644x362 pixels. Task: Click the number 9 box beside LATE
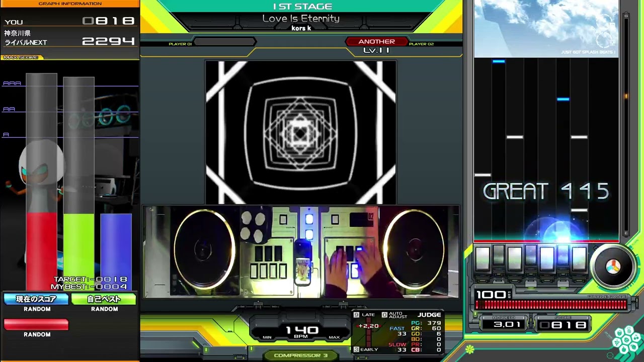click(357, 315)
